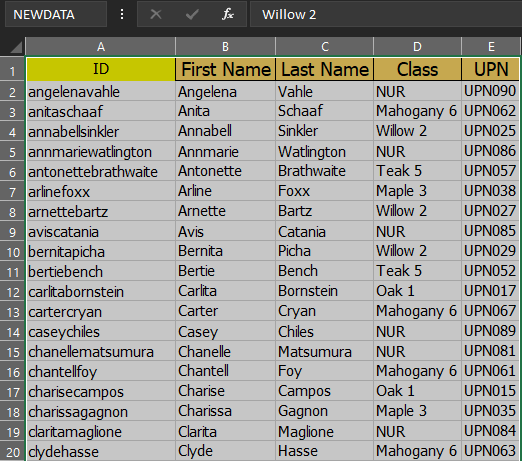
Task: Select the Brathwaite last name cell
Action: 325,171
